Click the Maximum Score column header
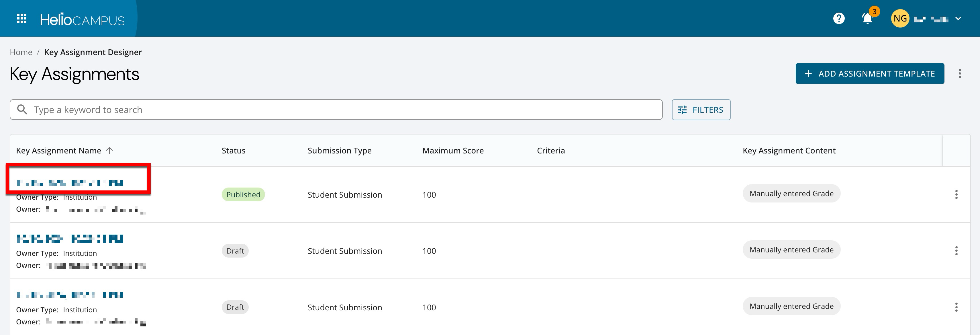Image resolution: width=980 pixels, height=335 pixels. (453, 150)
